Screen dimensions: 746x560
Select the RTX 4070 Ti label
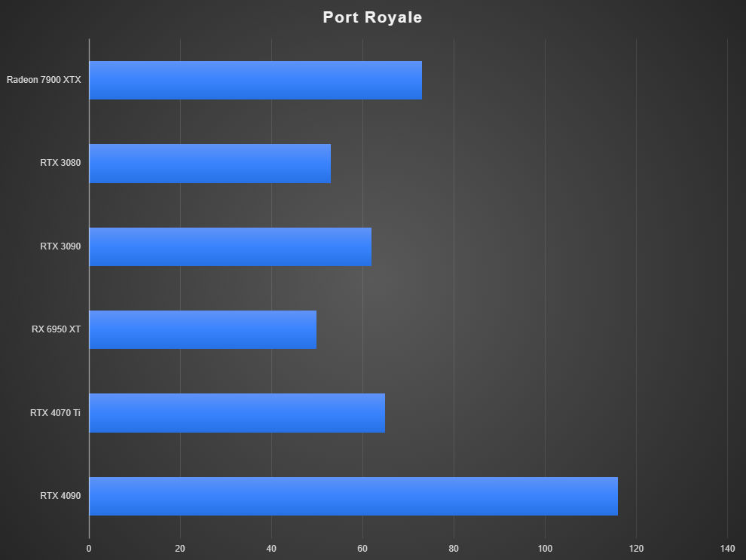(x=55, y=412)
